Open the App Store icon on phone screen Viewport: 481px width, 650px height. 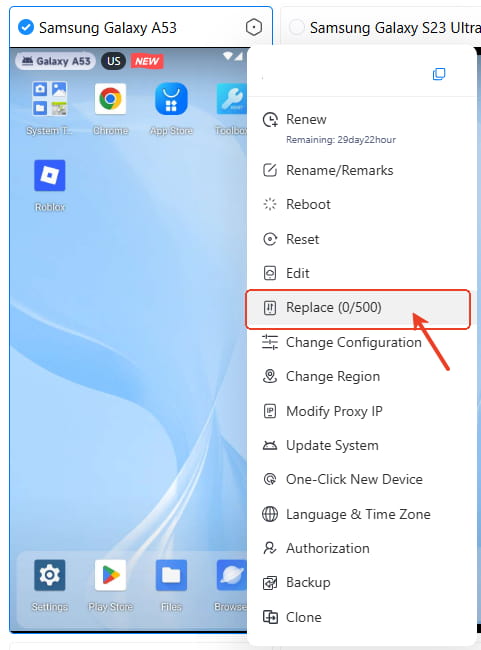(171, 99)
